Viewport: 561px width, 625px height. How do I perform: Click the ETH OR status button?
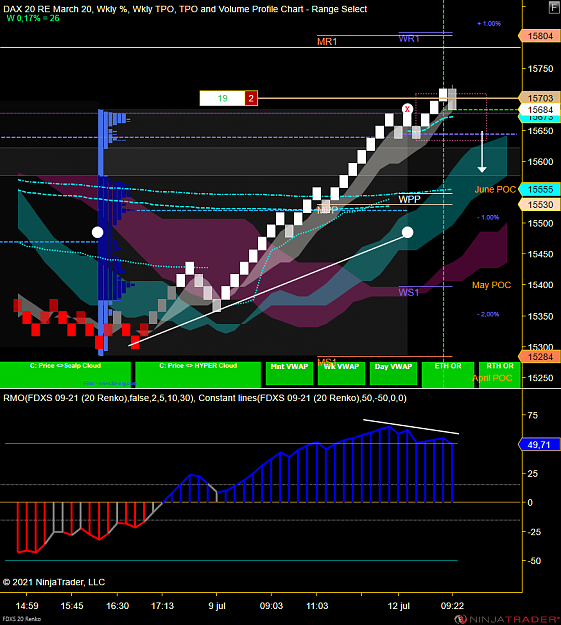click(x=448, y=374)
